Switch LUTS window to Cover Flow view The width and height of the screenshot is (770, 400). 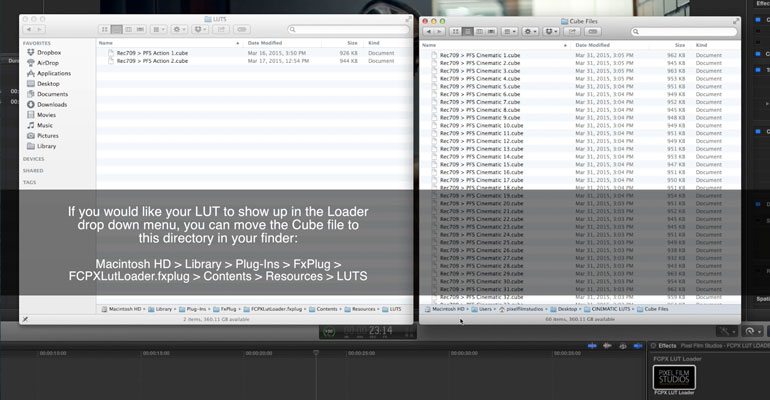coord(140,29)
